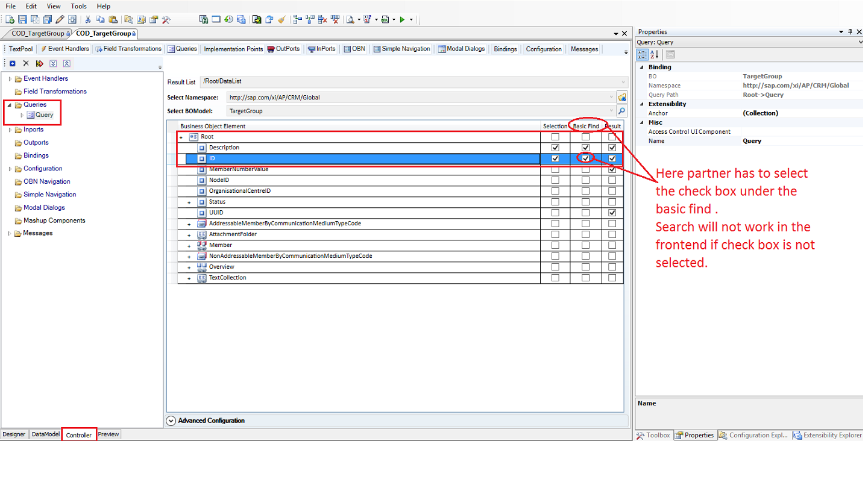Switch to the DataModel bottom tab
Viewport: 868px width, 488px height.
pyautogui.click(x=46, y=434)
